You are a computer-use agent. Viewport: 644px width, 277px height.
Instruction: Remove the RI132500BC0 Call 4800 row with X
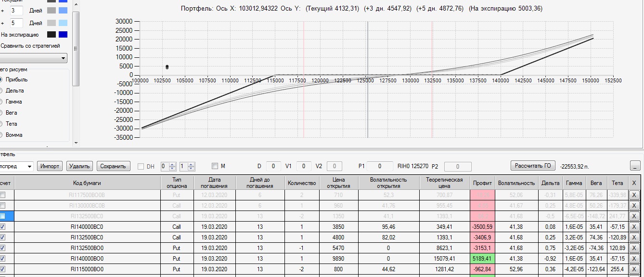point(634,237)
